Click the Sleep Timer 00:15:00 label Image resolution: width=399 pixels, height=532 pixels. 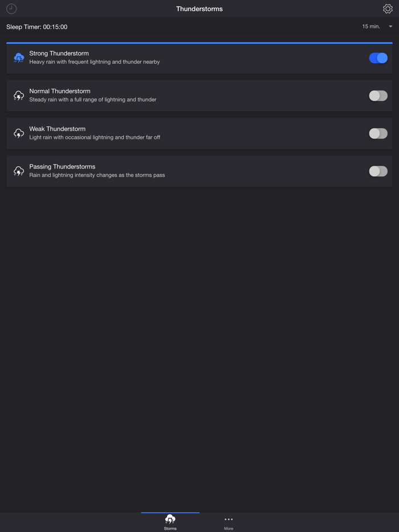[x=37, y=26]
